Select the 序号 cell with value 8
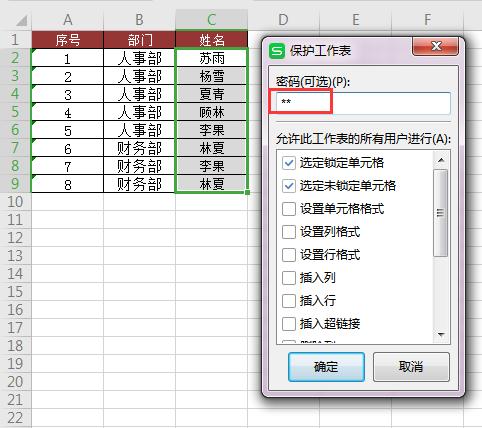The image size is (482, 428). [x=67, y=184]
